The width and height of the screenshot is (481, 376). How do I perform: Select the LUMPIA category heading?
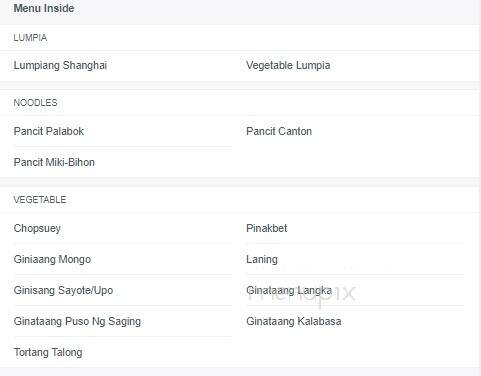(x=30, y=38)
